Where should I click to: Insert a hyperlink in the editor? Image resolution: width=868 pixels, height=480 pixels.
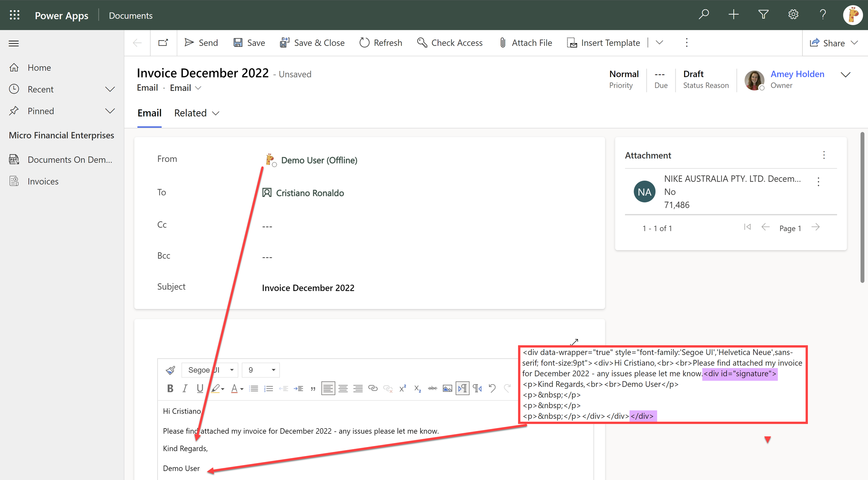(x=373, y=388)
